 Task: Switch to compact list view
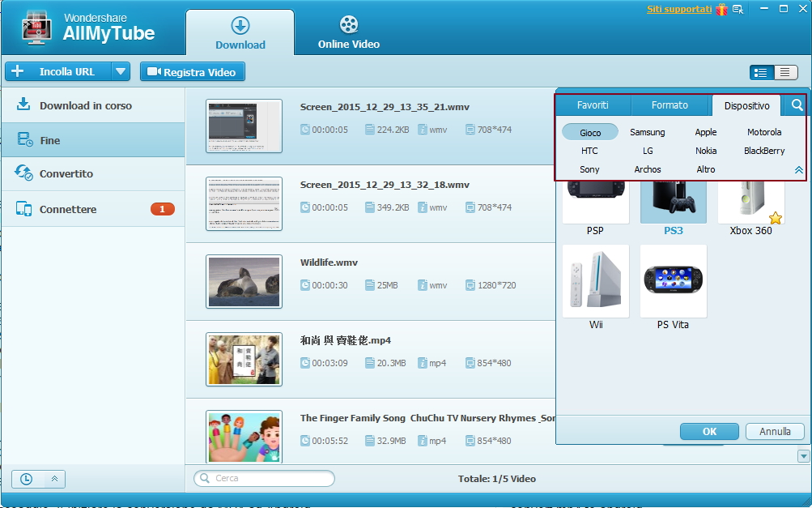coord(785,72)
